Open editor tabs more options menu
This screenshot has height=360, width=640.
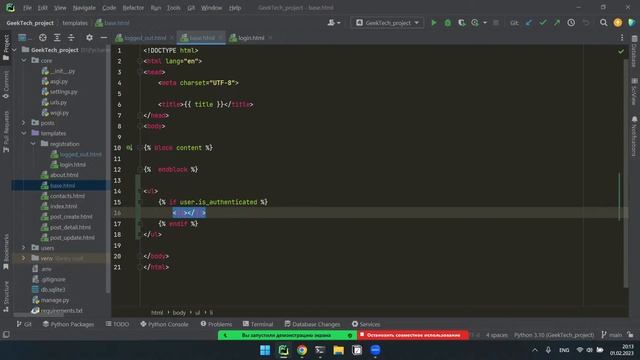(x=622, y=38)
